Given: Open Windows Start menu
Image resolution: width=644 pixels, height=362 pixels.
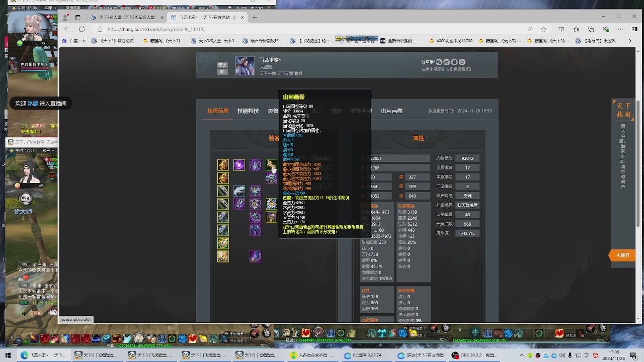Looking at the screenshot, I should click(8, 355).
